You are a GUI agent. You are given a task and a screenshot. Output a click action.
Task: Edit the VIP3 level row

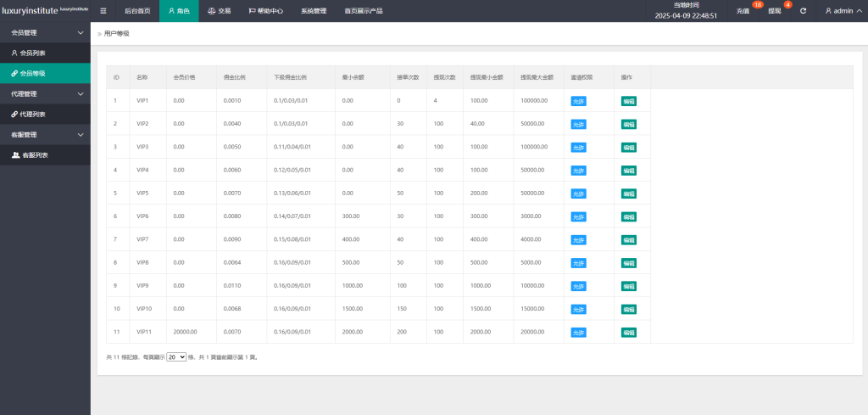629,148
